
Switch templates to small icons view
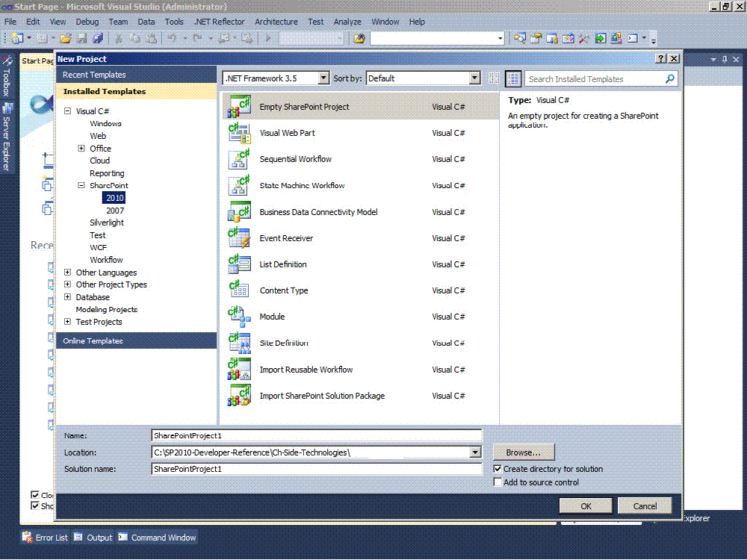coord(494,78)
